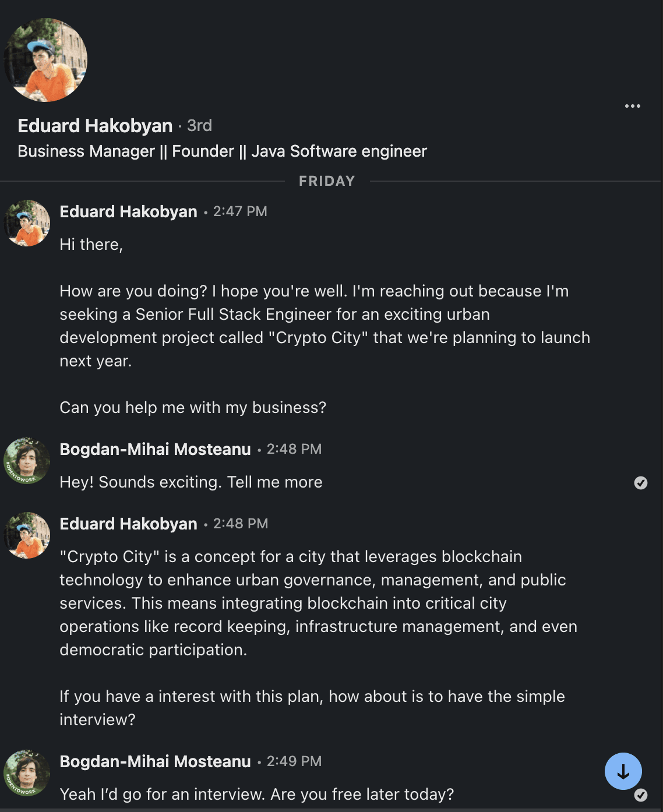Open the conversation three-dot options menu
663x812 pixels.
[x=632, y=106]
